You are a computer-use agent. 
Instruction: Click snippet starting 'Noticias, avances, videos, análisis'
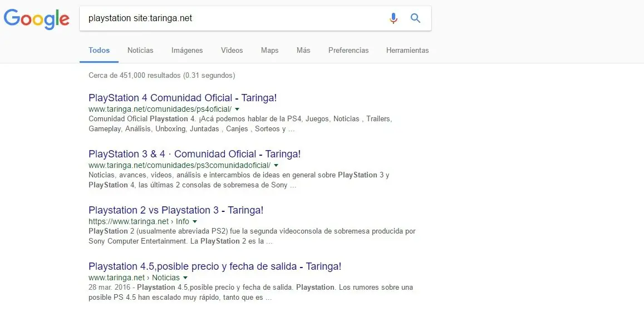(239, 180)
